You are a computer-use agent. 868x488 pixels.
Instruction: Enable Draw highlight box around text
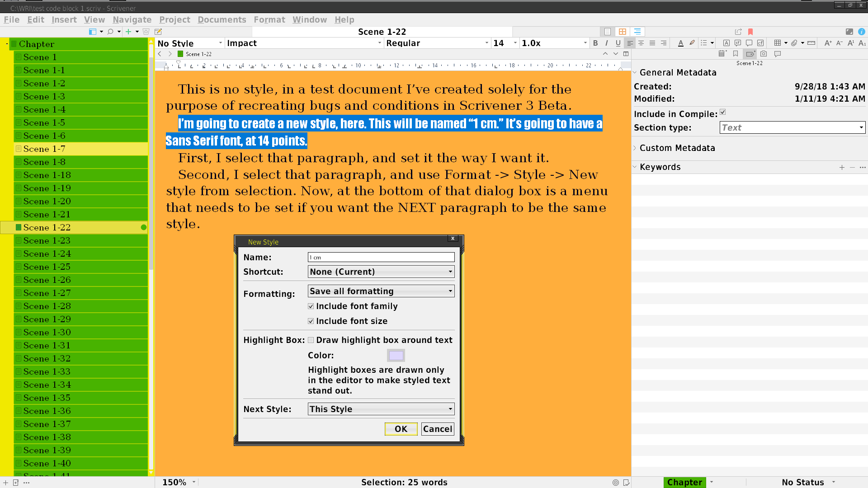coord(311,340)
